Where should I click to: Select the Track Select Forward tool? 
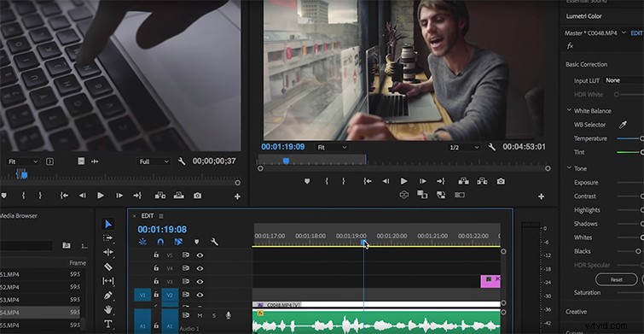pos(108,237)
